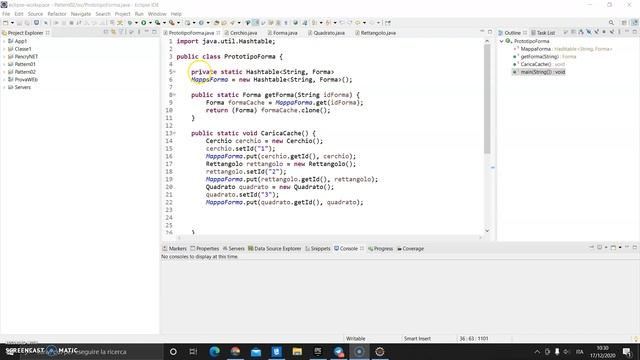Open the toolbar Search magnifier icon

[611, 23]
